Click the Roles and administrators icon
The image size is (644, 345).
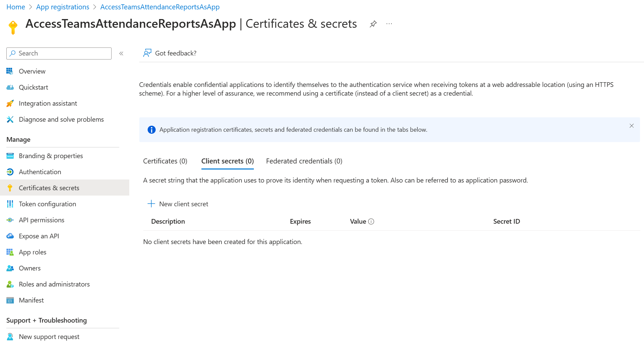tap(10, 284)
